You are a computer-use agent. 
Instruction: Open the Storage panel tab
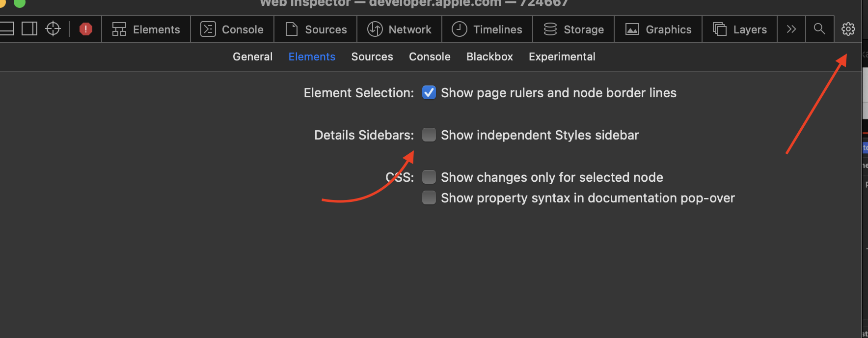(x=573, y=29)
